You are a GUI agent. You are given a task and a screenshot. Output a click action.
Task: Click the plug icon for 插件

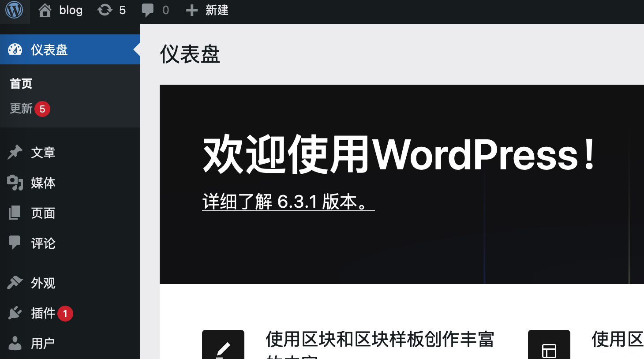coord(15,313)
